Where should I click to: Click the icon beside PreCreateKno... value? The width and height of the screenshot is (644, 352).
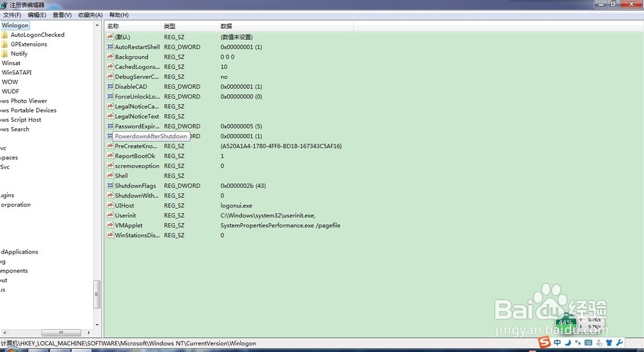point(109,146)
